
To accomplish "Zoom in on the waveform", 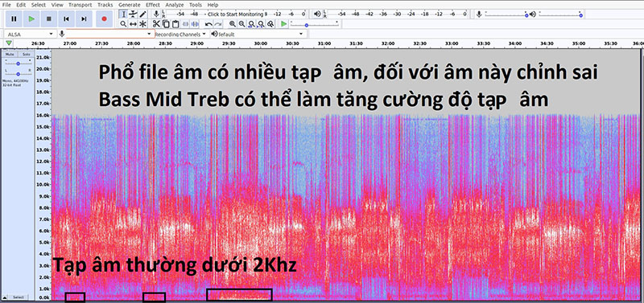I will tap(233, 24).
